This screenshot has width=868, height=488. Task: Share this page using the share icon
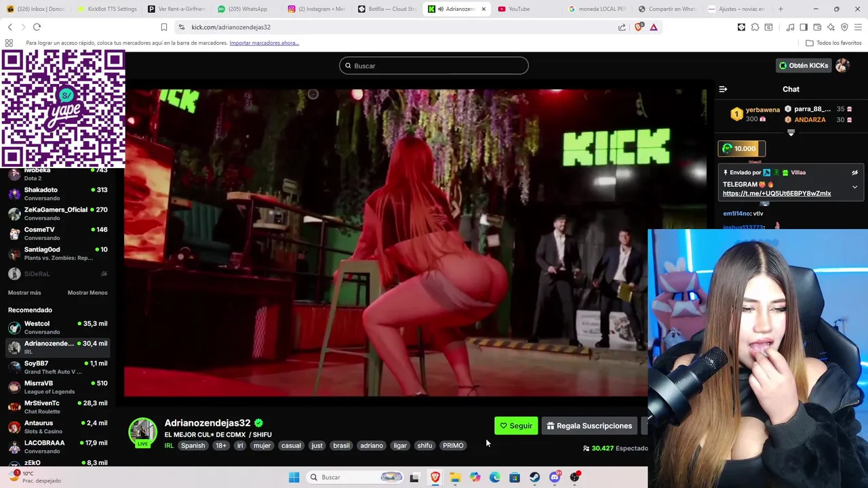[622, 27]
